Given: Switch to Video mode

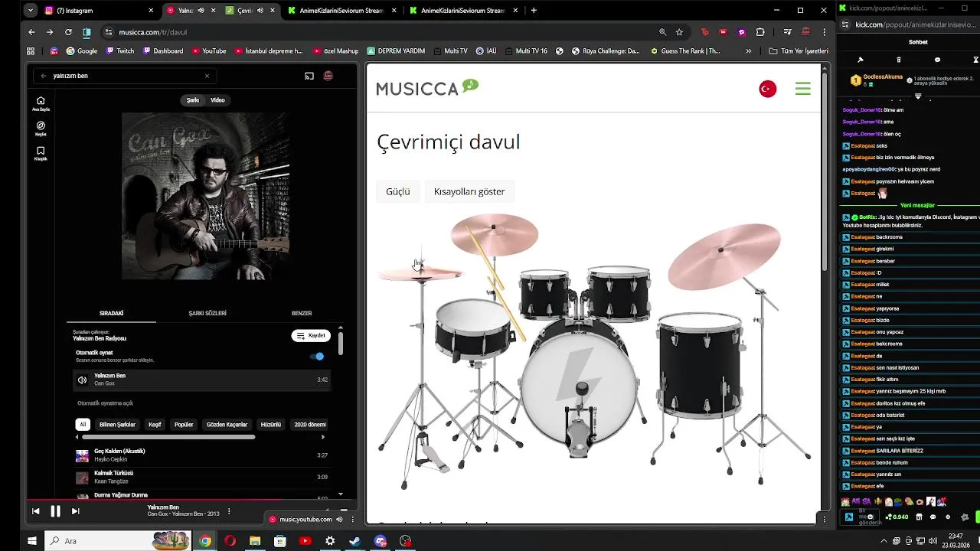Looking at the screenshot, I should pos(217,100).
